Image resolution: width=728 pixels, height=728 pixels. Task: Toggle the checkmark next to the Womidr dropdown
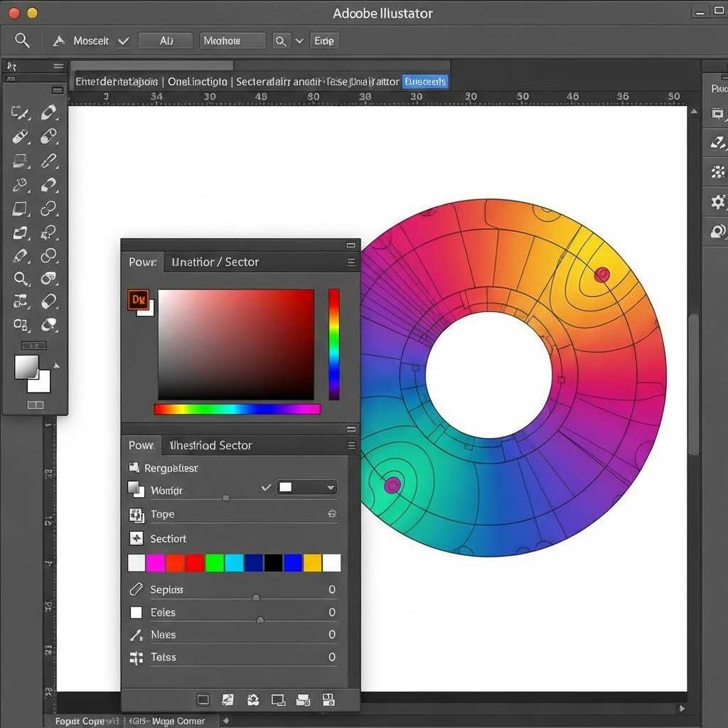(266, 488)
